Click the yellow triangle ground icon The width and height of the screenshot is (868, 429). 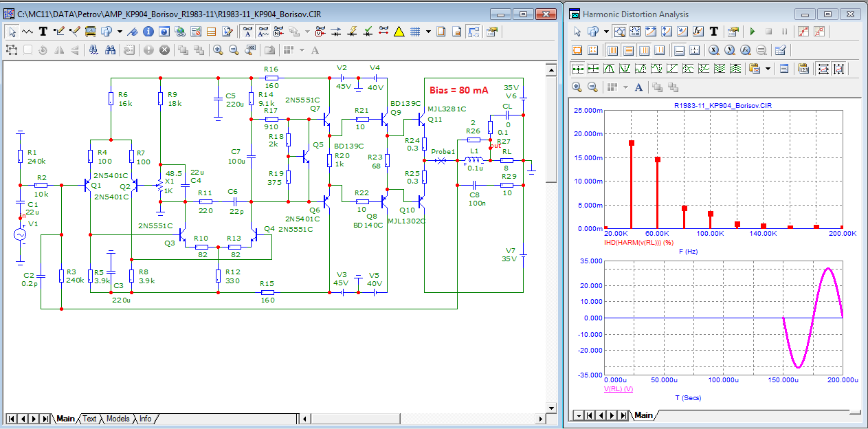[399, 32]
